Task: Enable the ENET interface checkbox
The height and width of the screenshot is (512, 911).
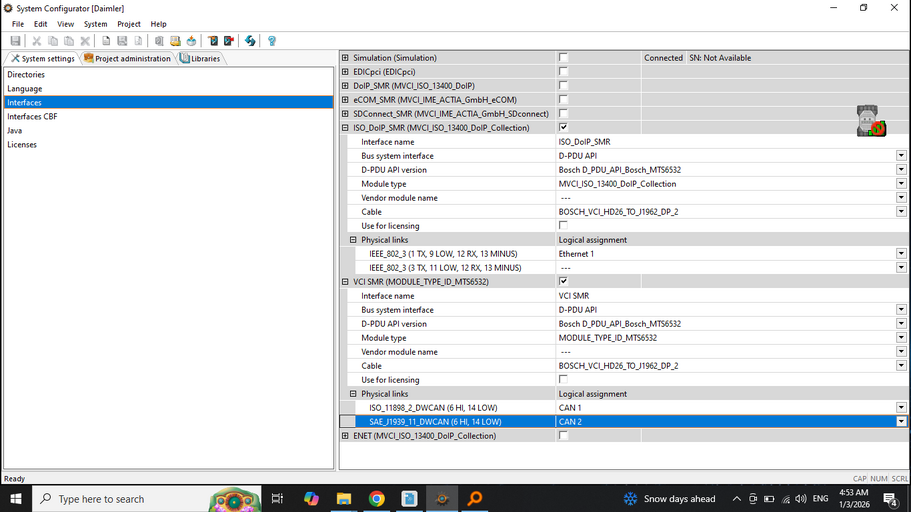Action: (563, 435)
